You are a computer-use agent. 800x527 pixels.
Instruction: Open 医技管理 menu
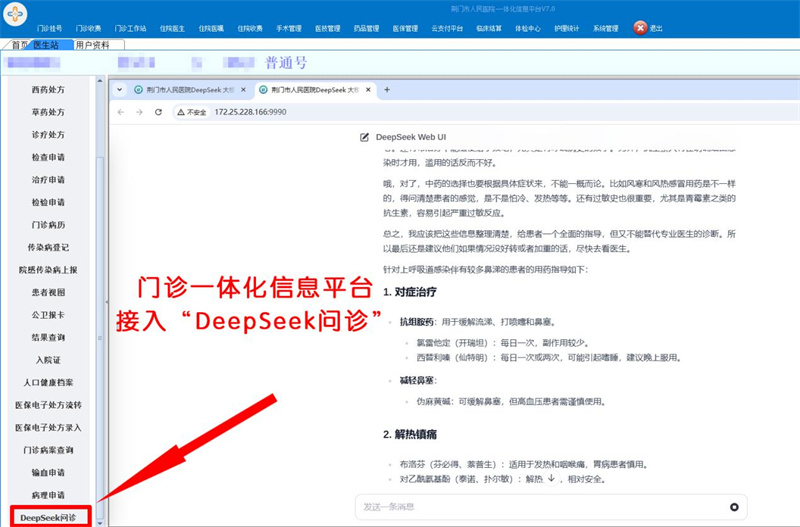pyautogui.click(x=328, y=29)
